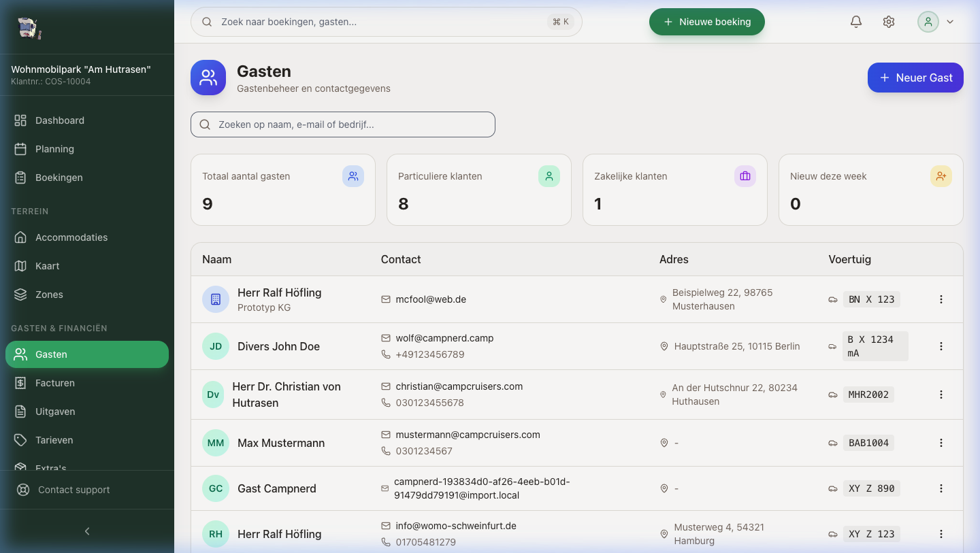The width and height of the screenshot is (980, 553).
Task: Click the business clients briefcase icon
Action: tap(745, 176)
